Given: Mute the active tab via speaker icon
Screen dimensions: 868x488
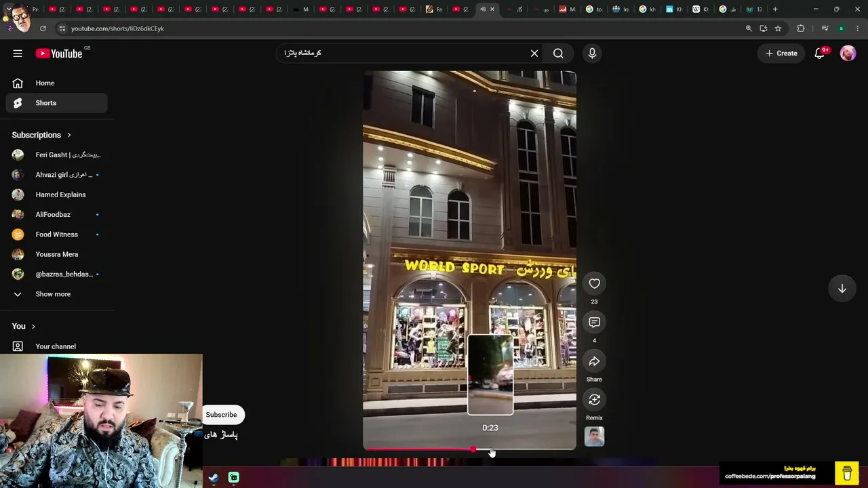Looking at the screenshot, I should pyautogui.click(x=483, y=9).
